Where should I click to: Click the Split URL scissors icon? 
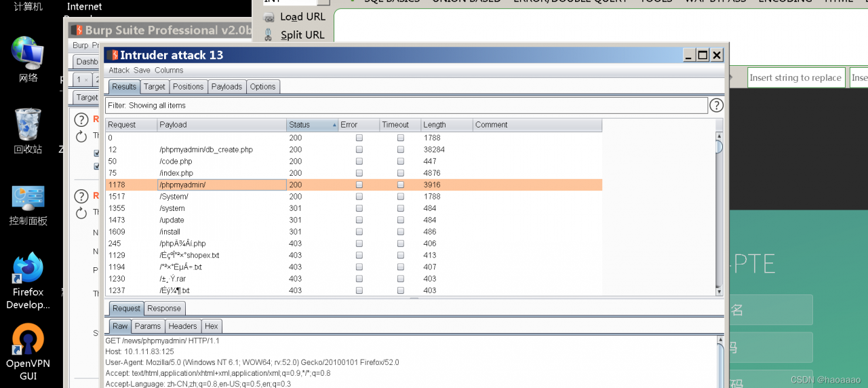(x=269, y=35)
